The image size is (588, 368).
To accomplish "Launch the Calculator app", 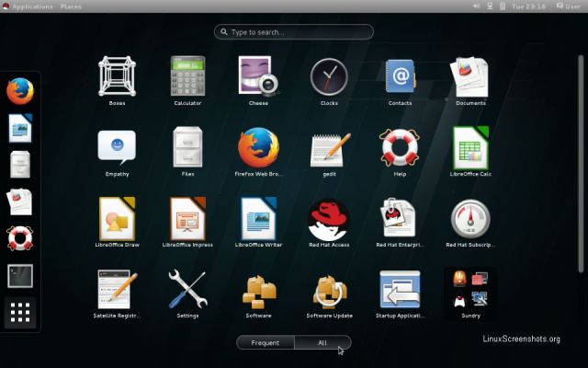I will point(187,76).
